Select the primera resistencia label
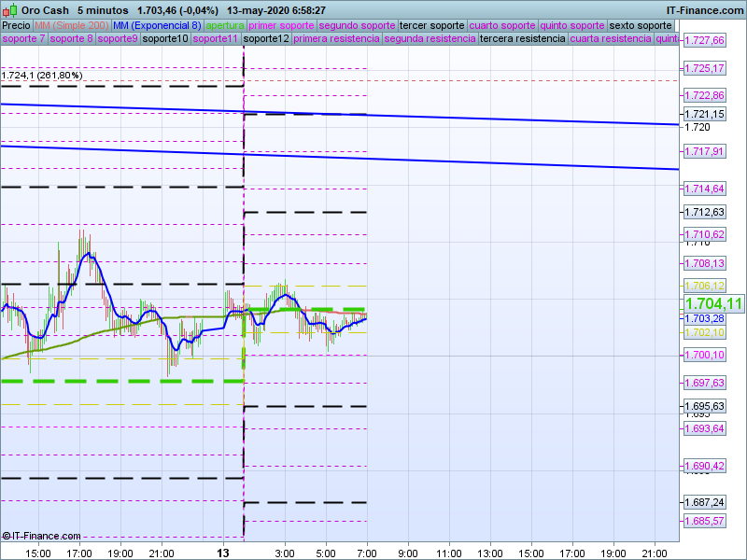747x560 pixels. coord(336,39)
